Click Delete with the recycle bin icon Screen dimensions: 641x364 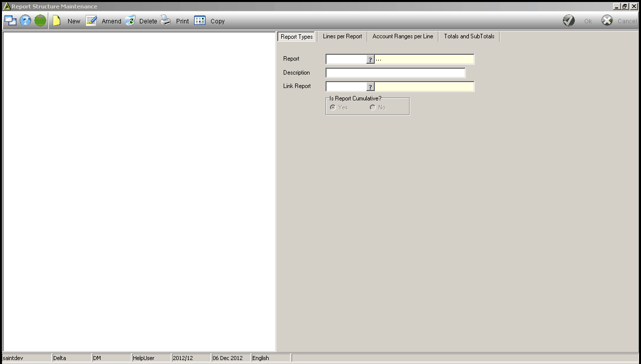pos(141,21)
